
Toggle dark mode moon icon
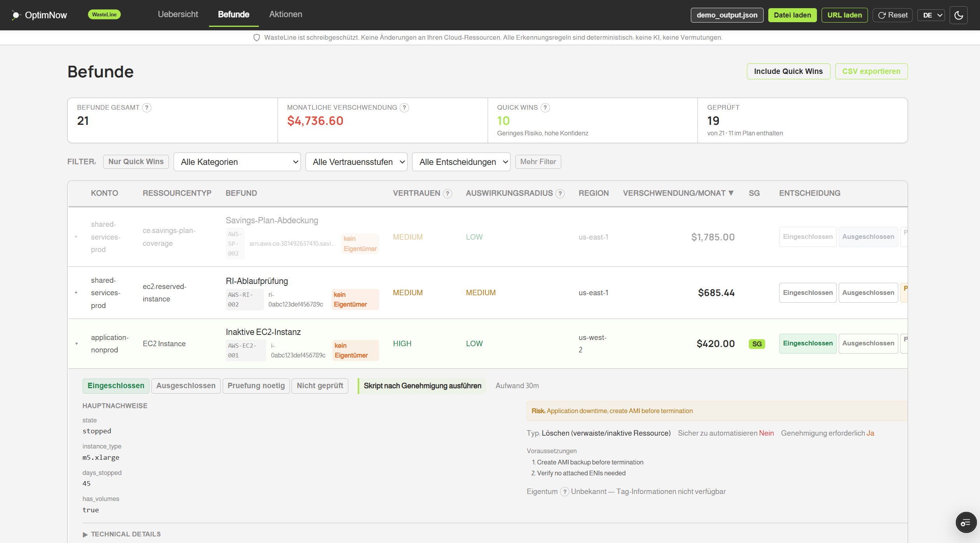point(958,15)
